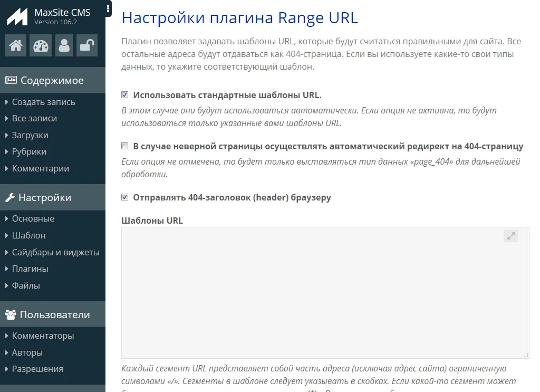Image resolution: width=540 pixels, height=392 pixels.
Task: Click the three-dot sidebar toggle handle
Action: [108, 8]
